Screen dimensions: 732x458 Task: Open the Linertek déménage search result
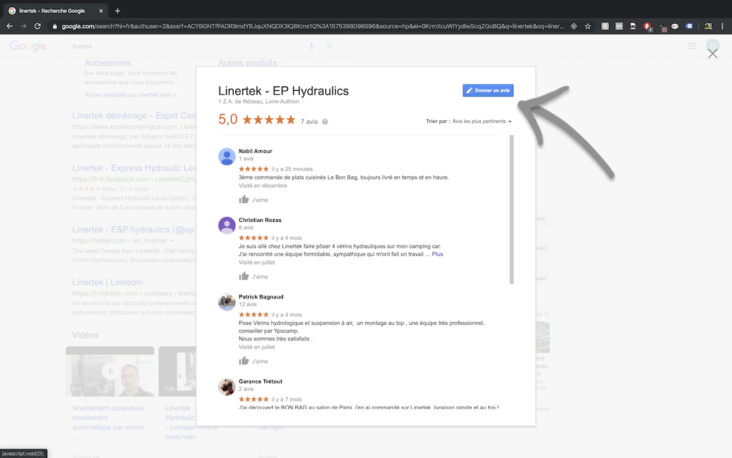[x=134, y=116]
